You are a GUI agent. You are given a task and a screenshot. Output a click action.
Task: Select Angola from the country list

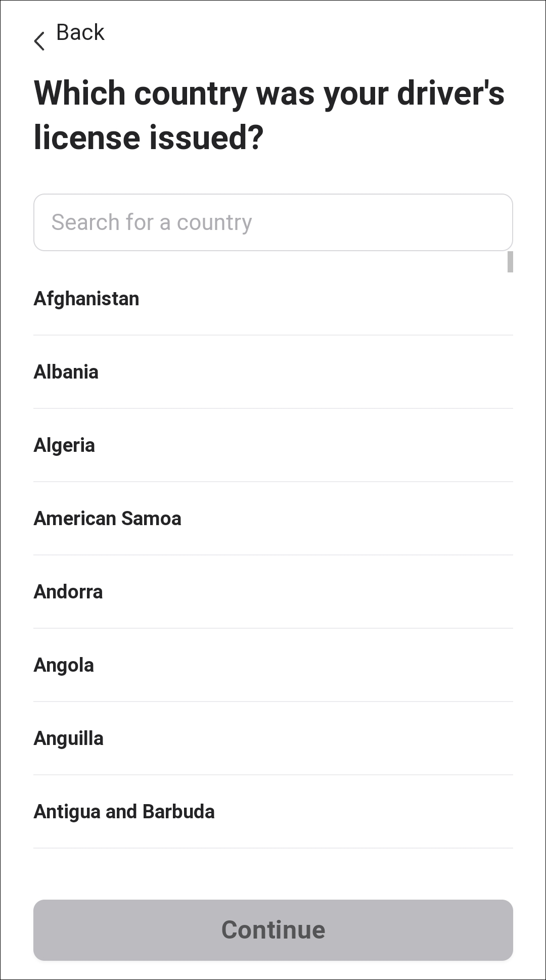(x=64, y=665)
